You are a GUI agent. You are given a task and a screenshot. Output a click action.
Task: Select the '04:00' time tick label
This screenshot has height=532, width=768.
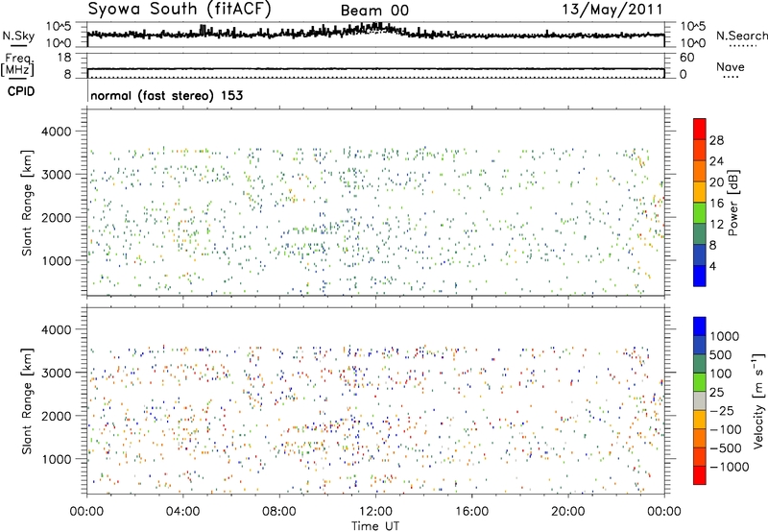click(x=182, y=512)
